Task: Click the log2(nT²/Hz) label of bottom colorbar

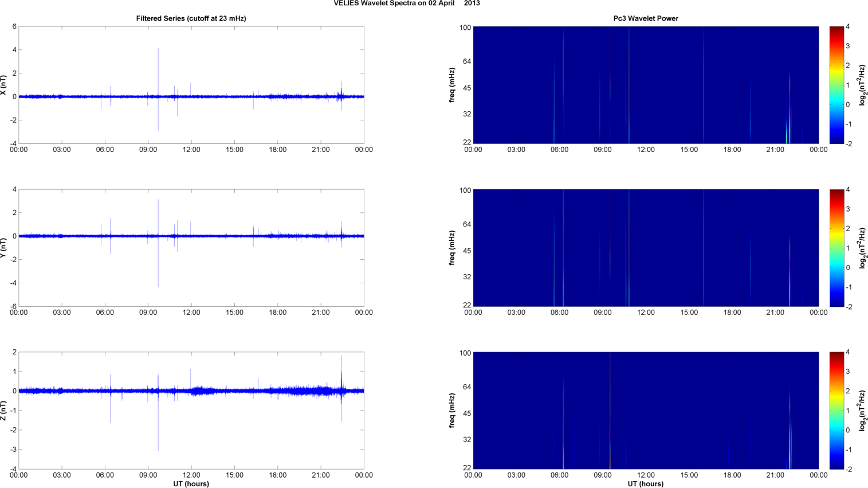Action: coord(862,411)
